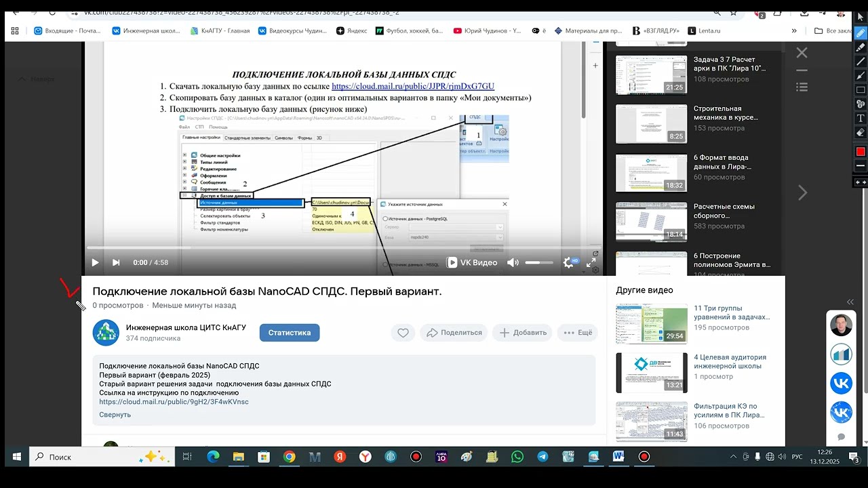Change the line thickness option
This screenshot has height=488, width=868.
click(861, 166)
